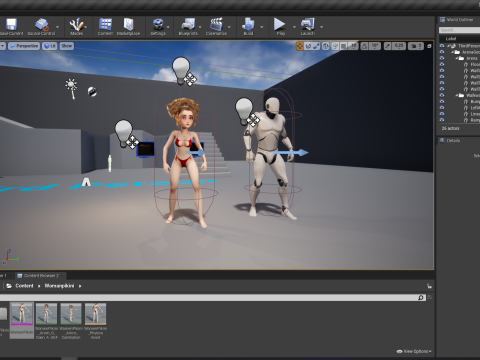Toggle visibility eye for ThirdPerson map row
The width and height of the screenshot is (480, 360).
pos(442,46)
